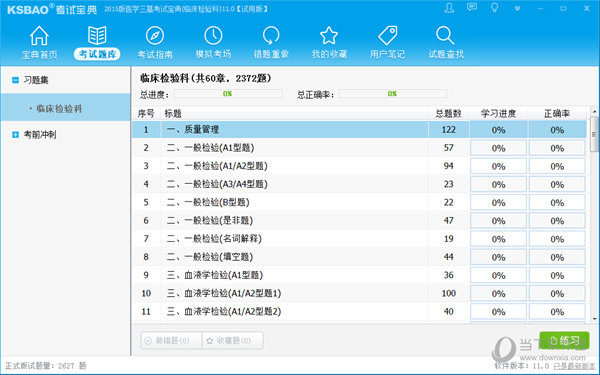The height and width of the screenshot is (375, 600).
Task: Click the 收藏题(0) button
Action: click(233, 340)
